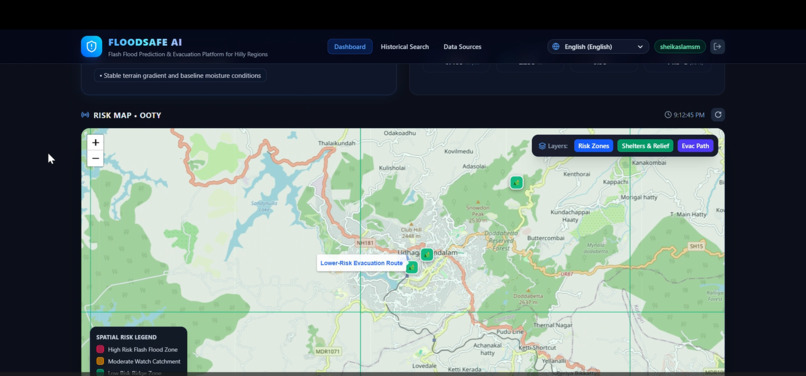Click the logout icon button
Image resolution: width=806 pixels, height=376 pixels.
click(718, 47)
